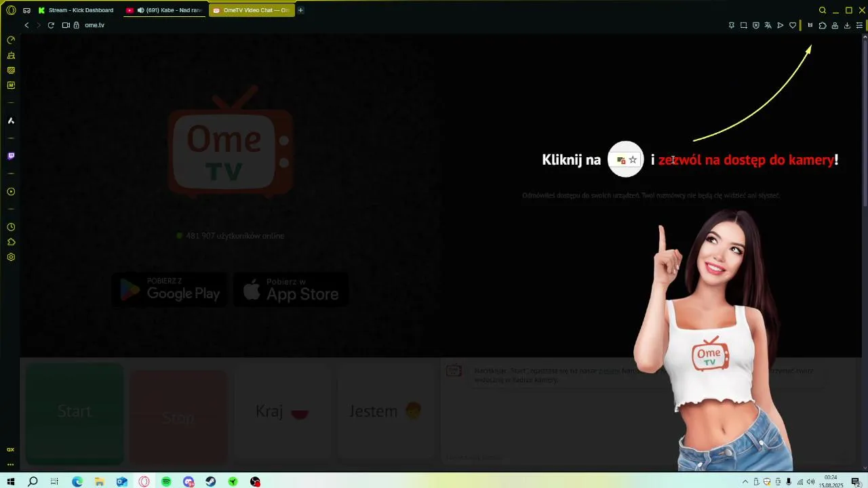Viewport: 868px width, 488px height.
Task: Open Task View on taskbar
Action: [55, 482]
